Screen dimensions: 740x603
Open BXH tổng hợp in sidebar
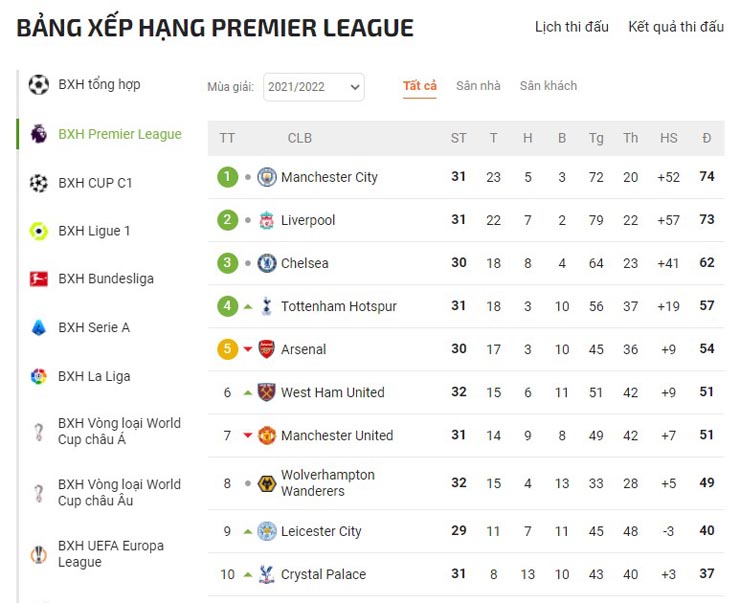pos(99,84)
